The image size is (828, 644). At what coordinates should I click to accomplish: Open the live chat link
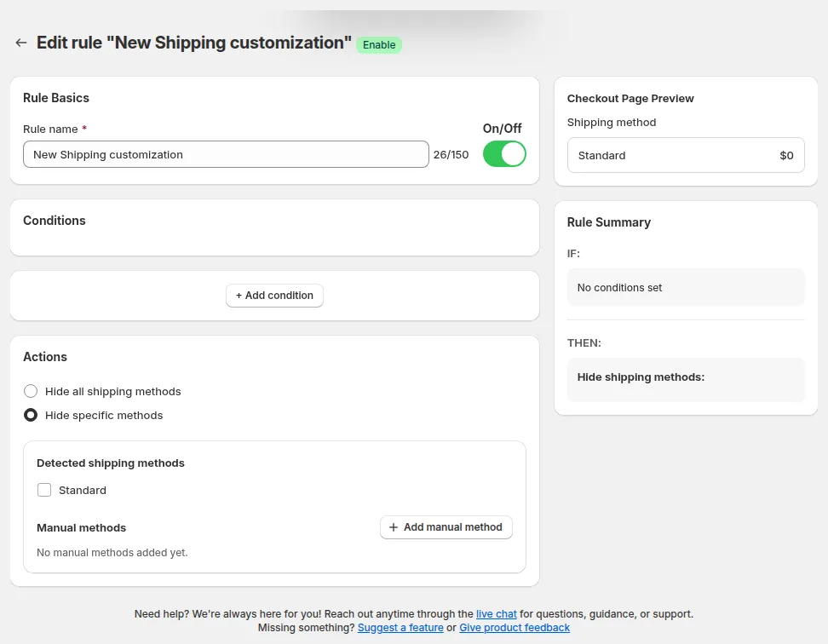(x=497, y=614)
